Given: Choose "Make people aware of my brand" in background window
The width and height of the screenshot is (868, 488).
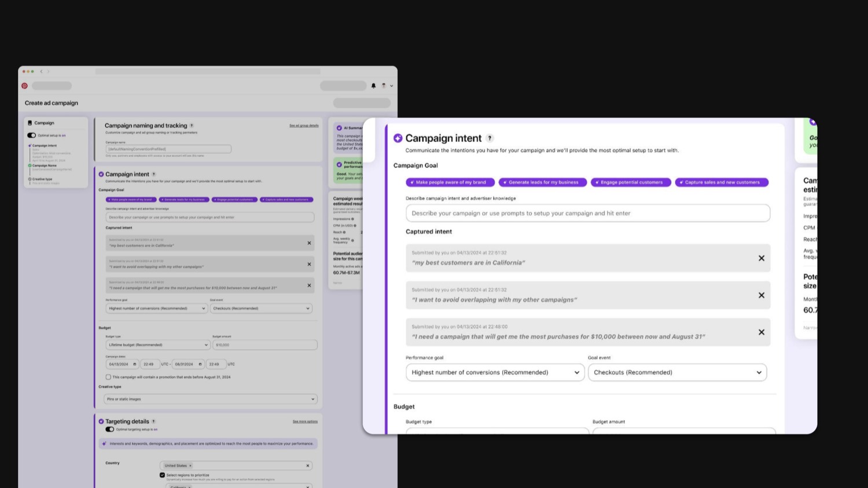Looking at the screenshot, I should (x=131, y=200).
